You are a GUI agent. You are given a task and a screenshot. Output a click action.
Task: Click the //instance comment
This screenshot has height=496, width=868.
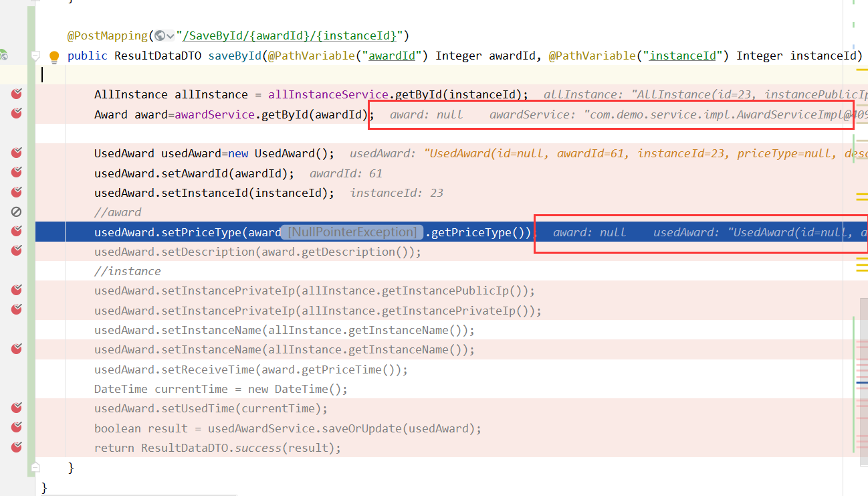coord(128,271)
